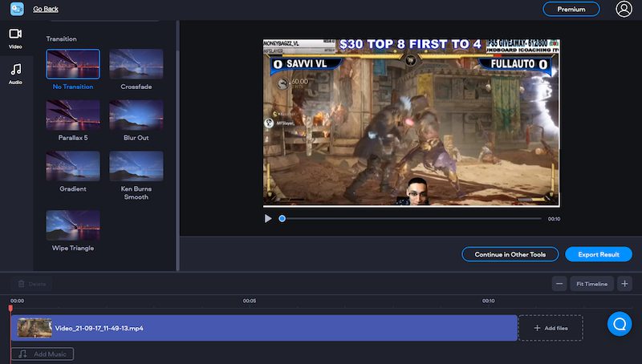Click the app logo icon

click(17, 9)
